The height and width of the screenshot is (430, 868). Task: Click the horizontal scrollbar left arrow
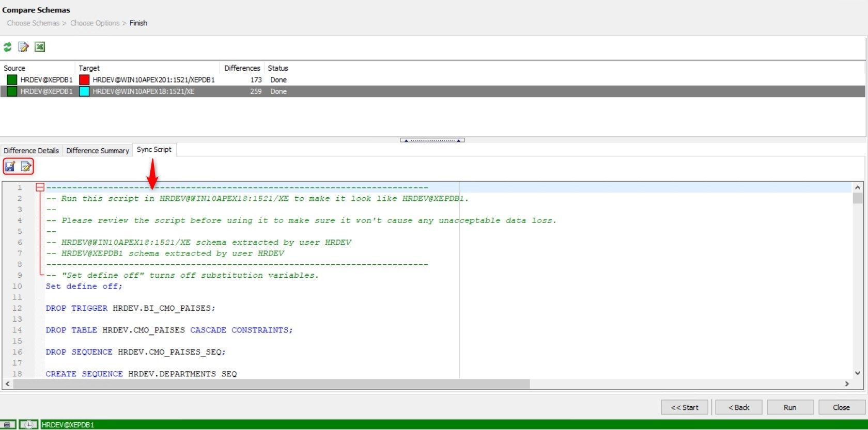tap(7, 384)
